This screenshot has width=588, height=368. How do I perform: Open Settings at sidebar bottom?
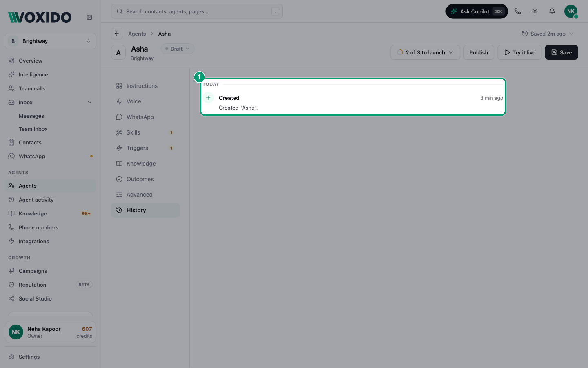(x=50, y=357)
